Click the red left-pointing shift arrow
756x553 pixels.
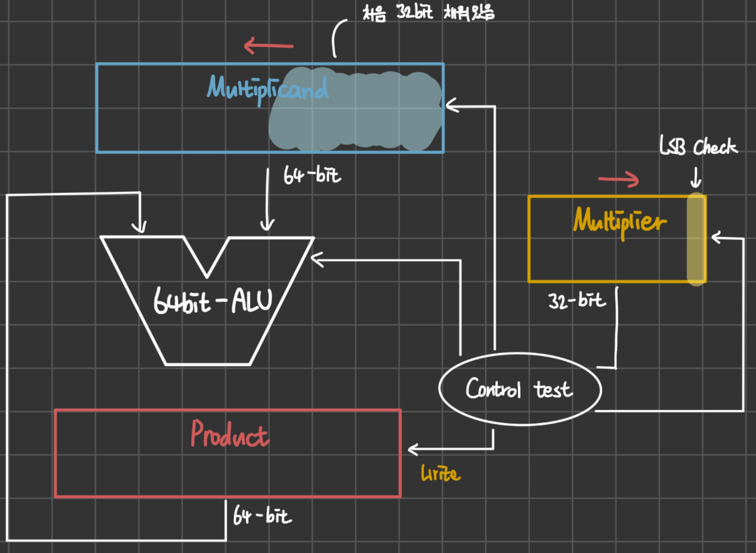pos(269,46)
